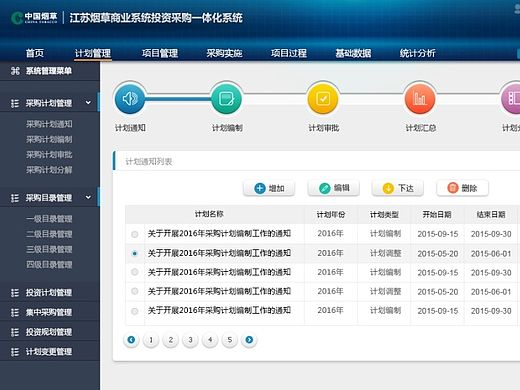This screenshot has height=390, width=520.
Task: Select radio button in fifth table row
Action: pyautogui.click(x=135, y=311)
